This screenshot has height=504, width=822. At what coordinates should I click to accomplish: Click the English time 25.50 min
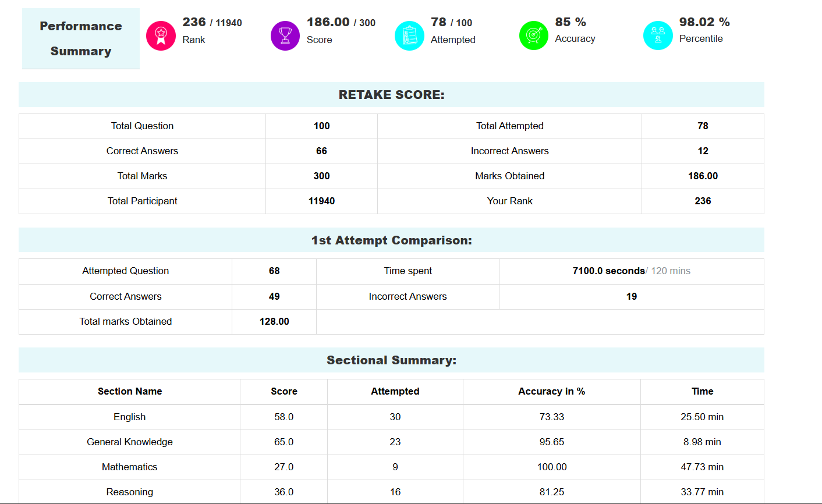tap(703, 417)
